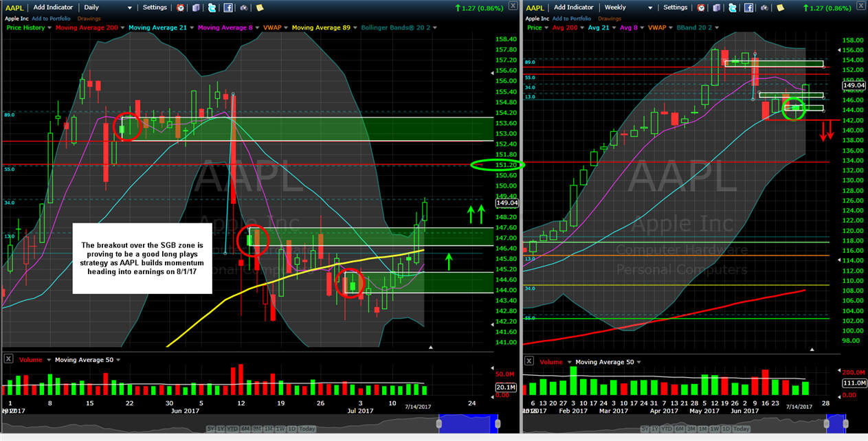Share Weekly chart on Twitter
The height and width of the screenshot is (441, 868).
coord(732,8)
